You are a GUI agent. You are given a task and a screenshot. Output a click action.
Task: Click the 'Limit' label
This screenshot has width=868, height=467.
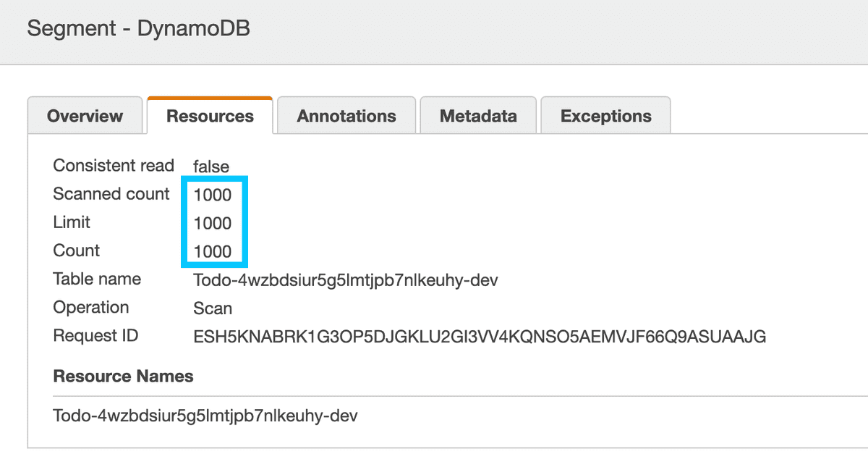(72, 222)
